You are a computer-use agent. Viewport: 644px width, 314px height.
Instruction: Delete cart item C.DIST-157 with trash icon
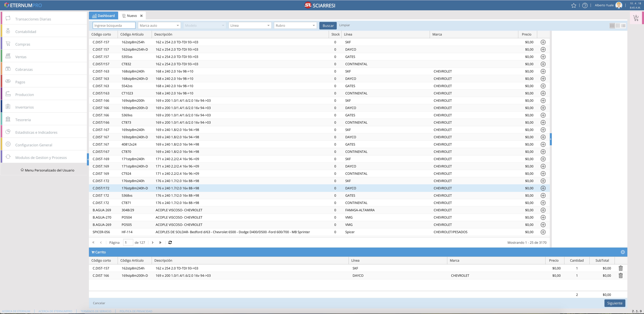point(620,268)
